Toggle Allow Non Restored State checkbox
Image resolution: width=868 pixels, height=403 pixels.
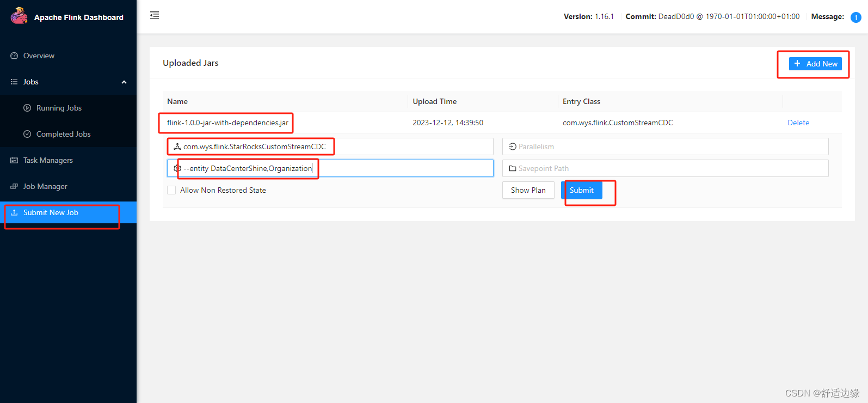(x=171, y=190)
